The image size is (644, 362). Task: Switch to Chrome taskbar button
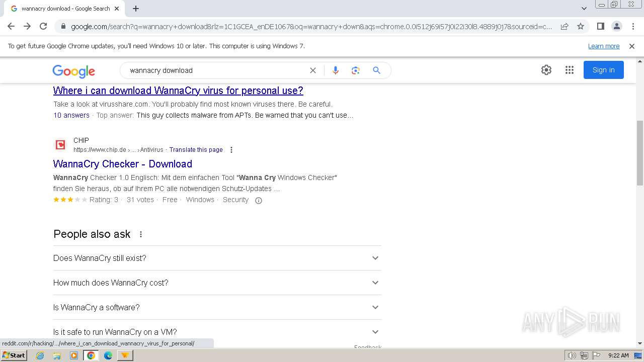coord(91,355)
